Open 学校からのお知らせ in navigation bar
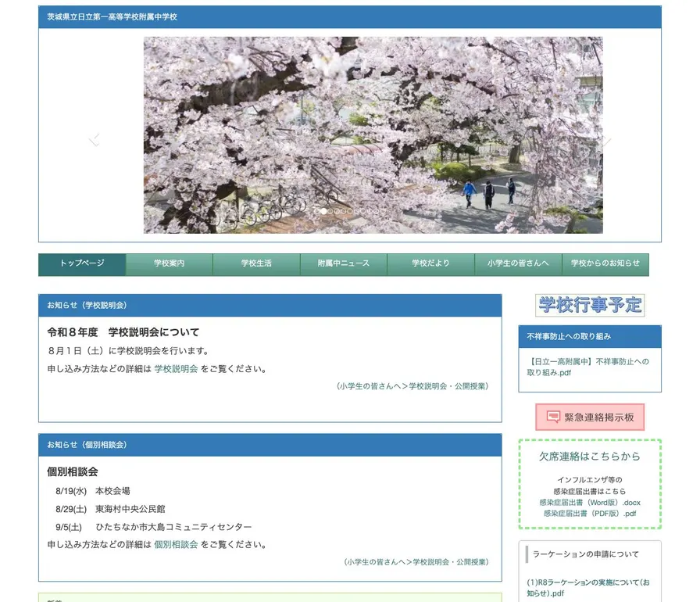 pyautogui.click(x=605, y=264)
